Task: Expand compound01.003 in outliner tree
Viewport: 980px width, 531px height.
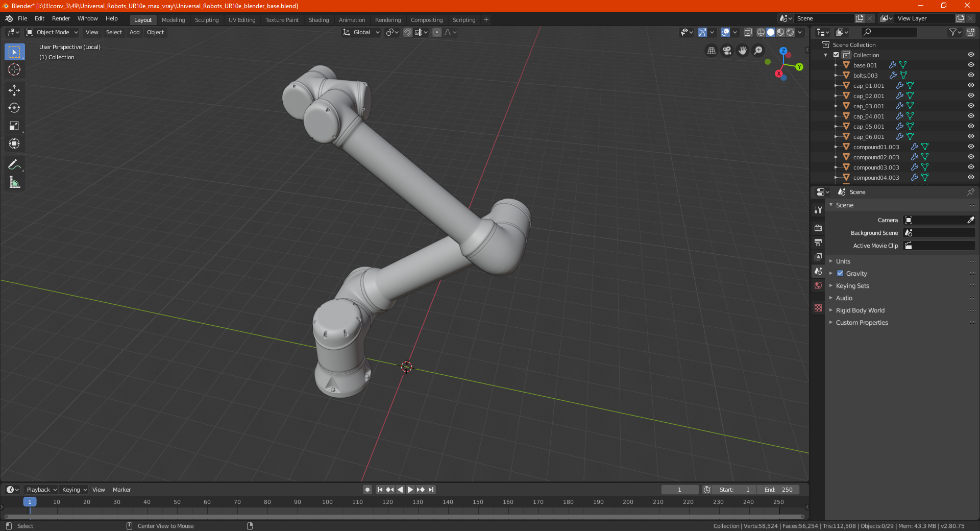Action: click(836, 147)
